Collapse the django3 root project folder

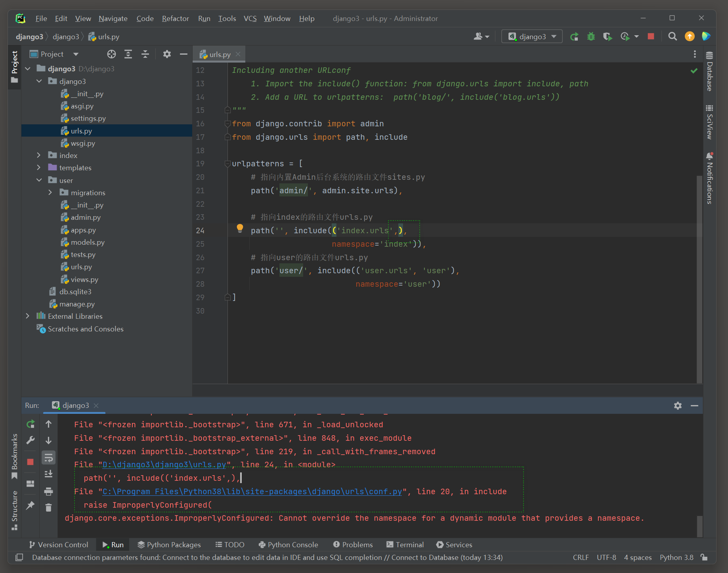tap(28, 69)
